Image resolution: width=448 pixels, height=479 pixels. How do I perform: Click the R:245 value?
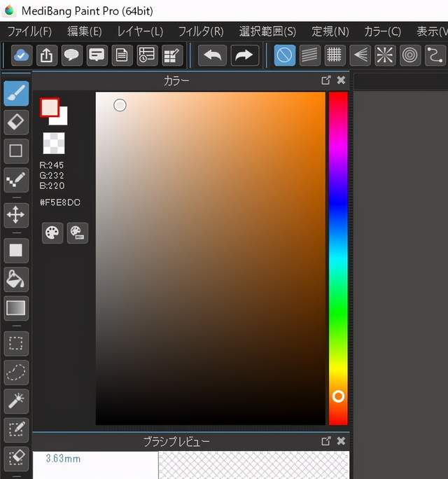(x=52, y=165)
